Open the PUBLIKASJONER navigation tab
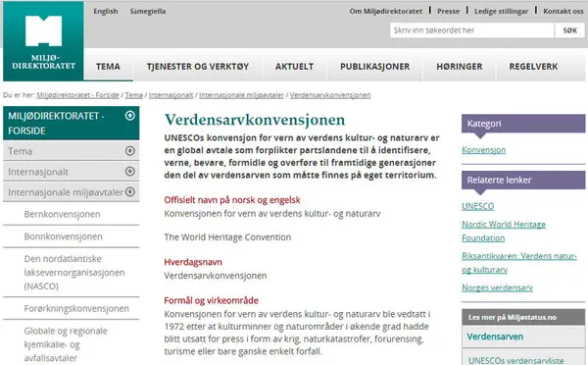This screenshot has height=365, width=588. (x=374, y=67)
